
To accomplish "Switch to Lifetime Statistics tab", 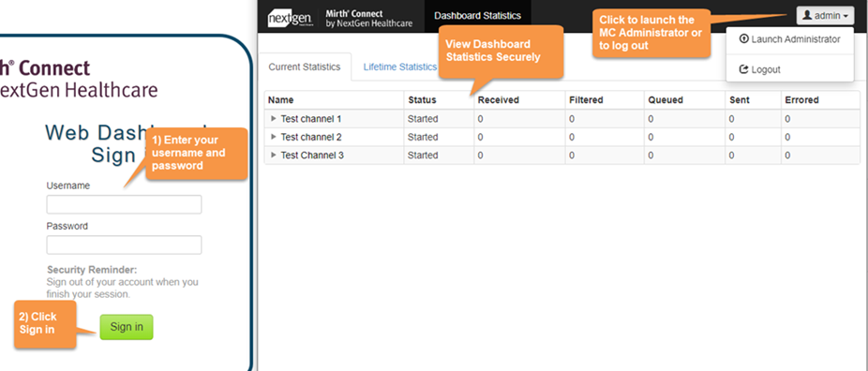I will coord(399,67).
